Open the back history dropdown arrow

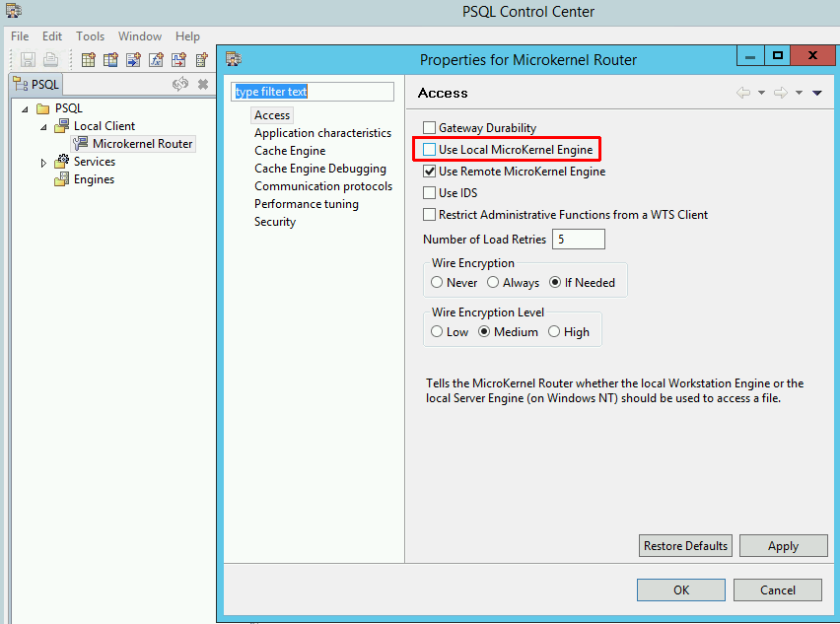coord(761,93)
